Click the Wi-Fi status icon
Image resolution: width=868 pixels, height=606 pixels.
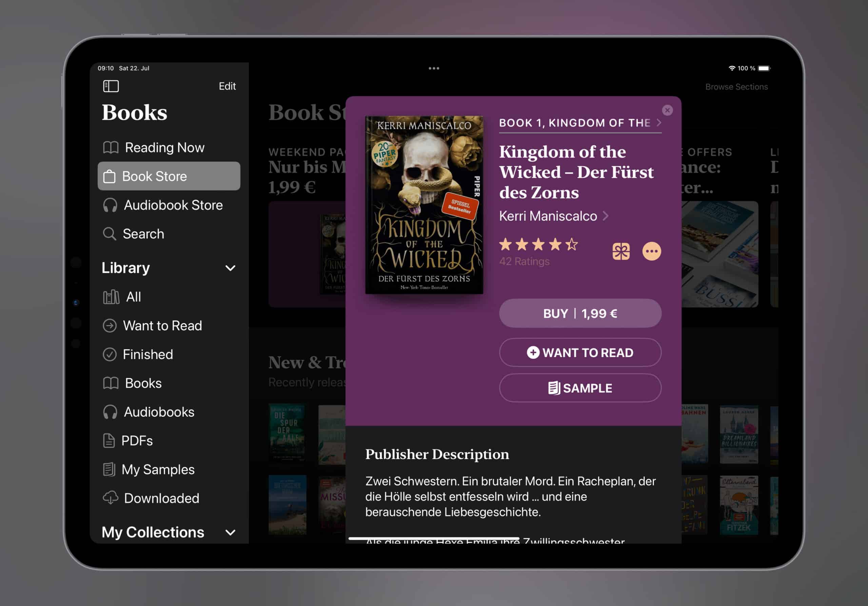tap(732, 68)
